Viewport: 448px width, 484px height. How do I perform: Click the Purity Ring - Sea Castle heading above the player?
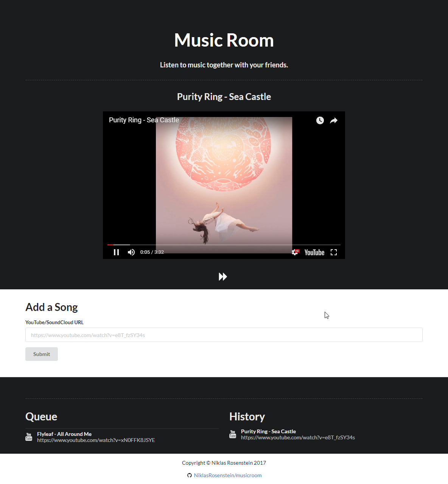(x=224, y=97)
